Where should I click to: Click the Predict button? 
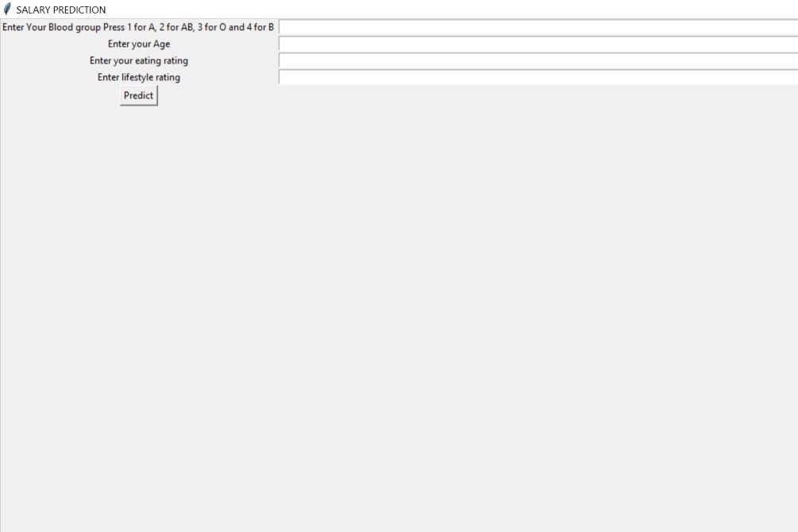click(x=138, y=95)
